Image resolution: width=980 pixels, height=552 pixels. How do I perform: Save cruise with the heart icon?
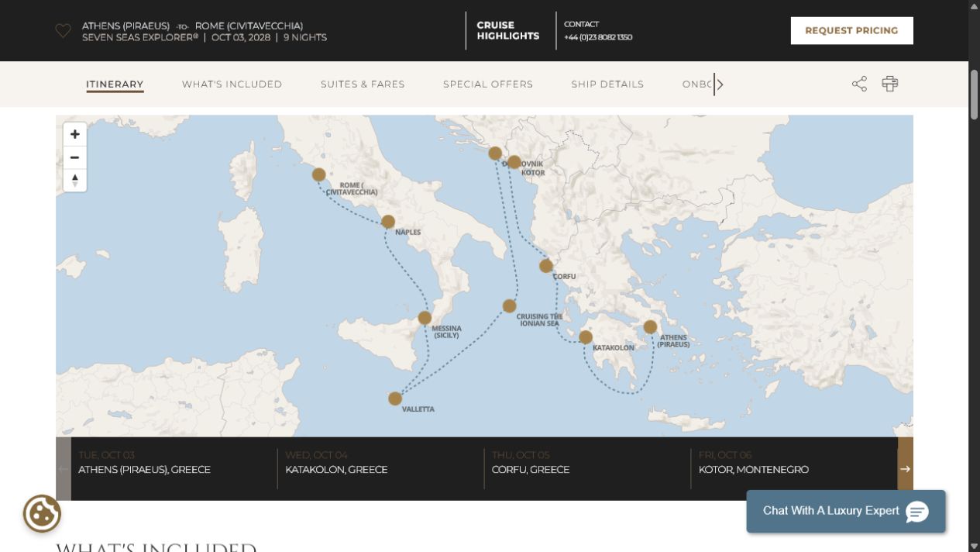pos(63,31)
